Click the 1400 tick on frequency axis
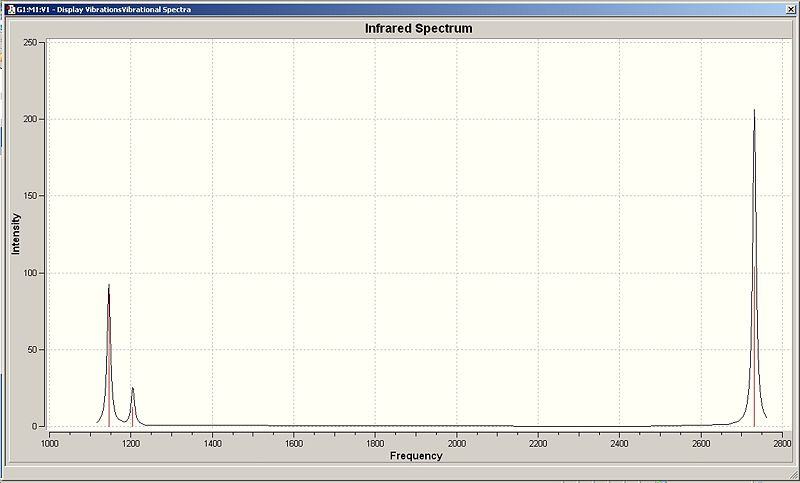This screenshot has width=800, height=483. point(212,443)
